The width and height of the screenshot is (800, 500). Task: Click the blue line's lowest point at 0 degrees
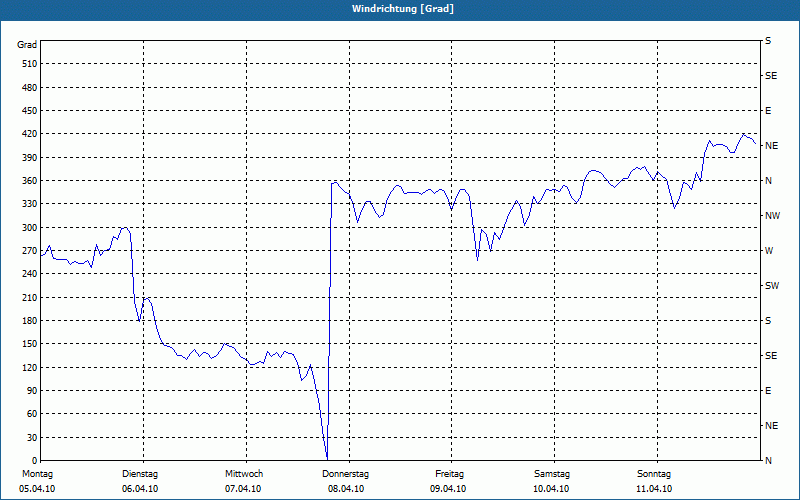(x=327, y=459)
